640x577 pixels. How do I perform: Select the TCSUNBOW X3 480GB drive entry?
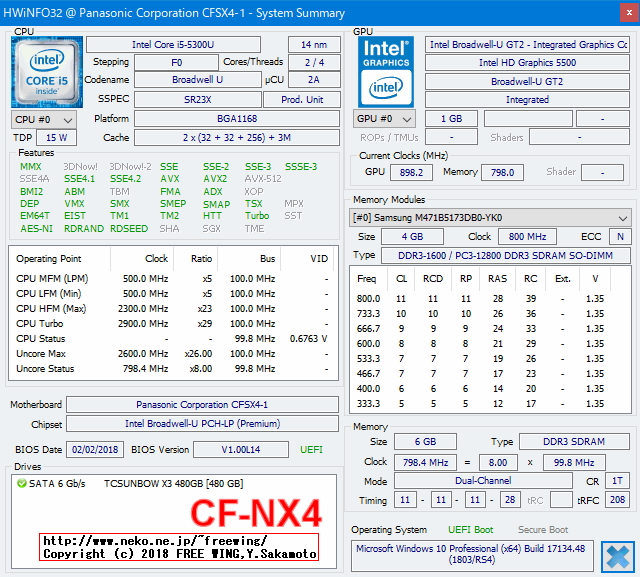[x=173, y=484]
